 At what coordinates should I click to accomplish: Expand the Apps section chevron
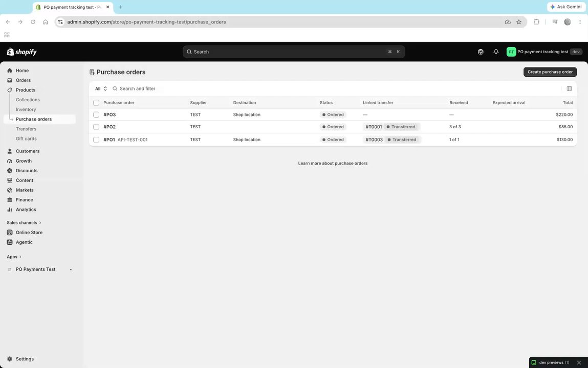(20, 257)
